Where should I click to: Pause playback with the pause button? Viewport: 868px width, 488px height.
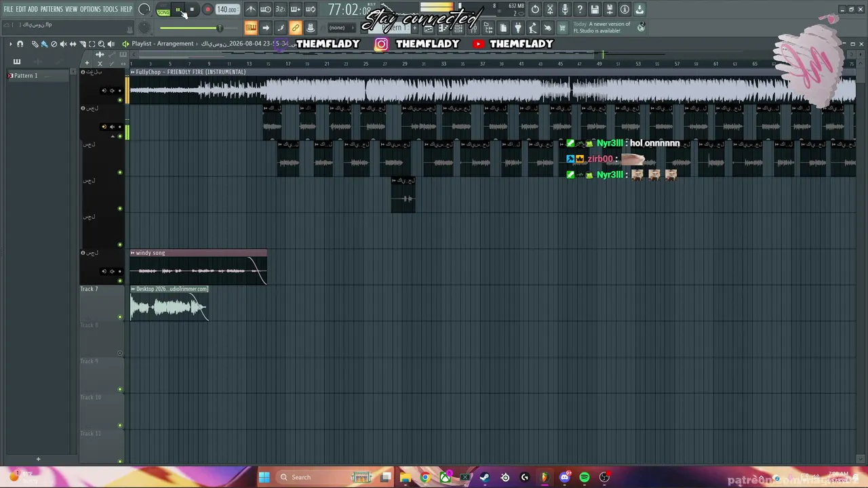click(x=178, y=10)
